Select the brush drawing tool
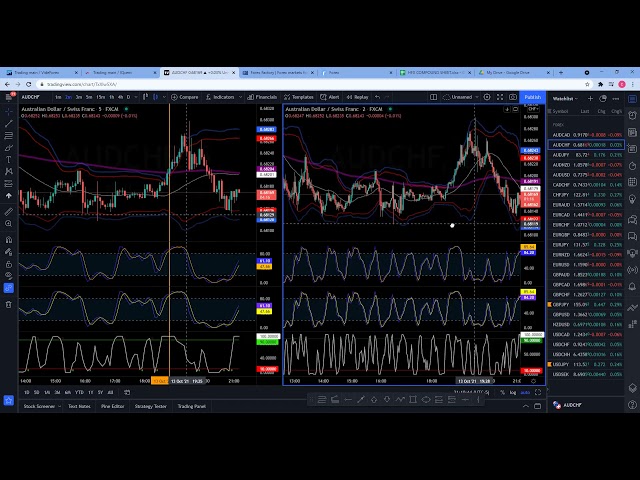Screen dimensions: 640x480 [9, 148]
